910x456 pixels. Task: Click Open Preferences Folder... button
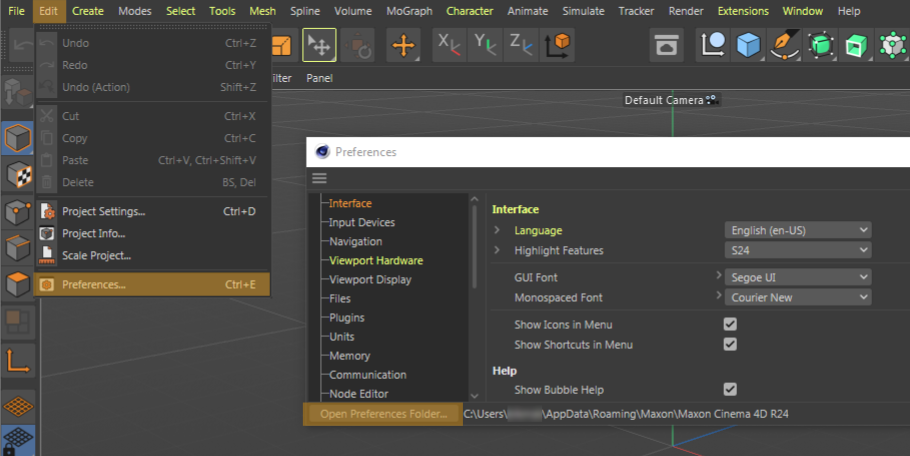tap(383, 414)
